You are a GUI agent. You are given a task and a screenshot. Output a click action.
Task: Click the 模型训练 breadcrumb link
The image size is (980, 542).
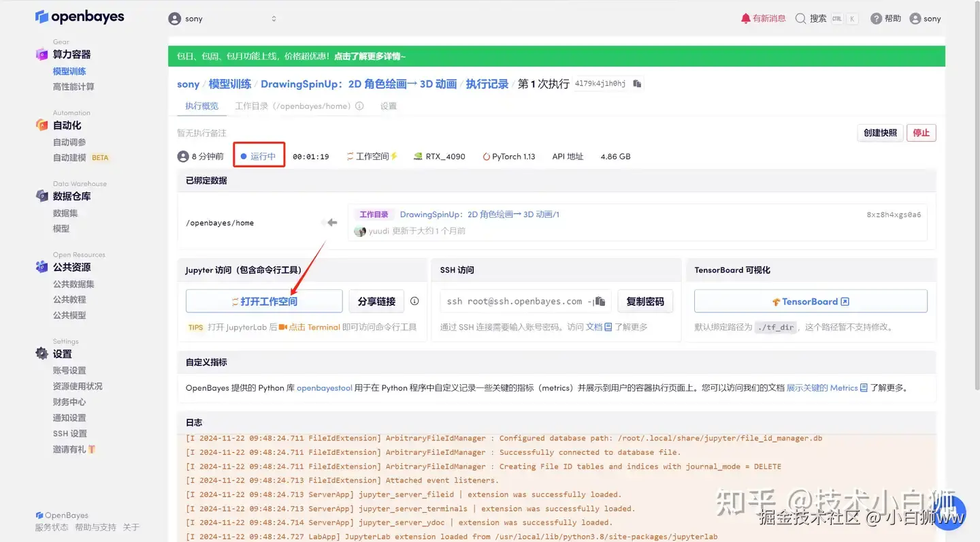point(229,84)
